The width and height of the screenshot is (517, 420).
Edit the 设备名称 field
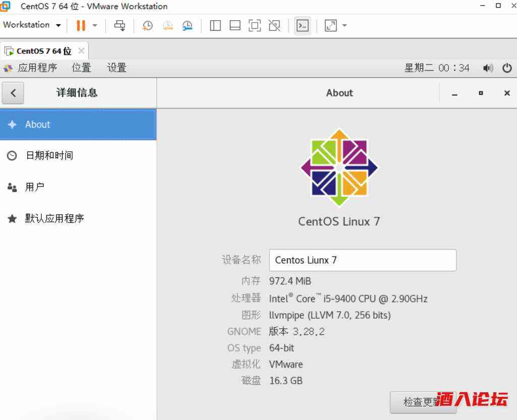click(x=363, y=260)
